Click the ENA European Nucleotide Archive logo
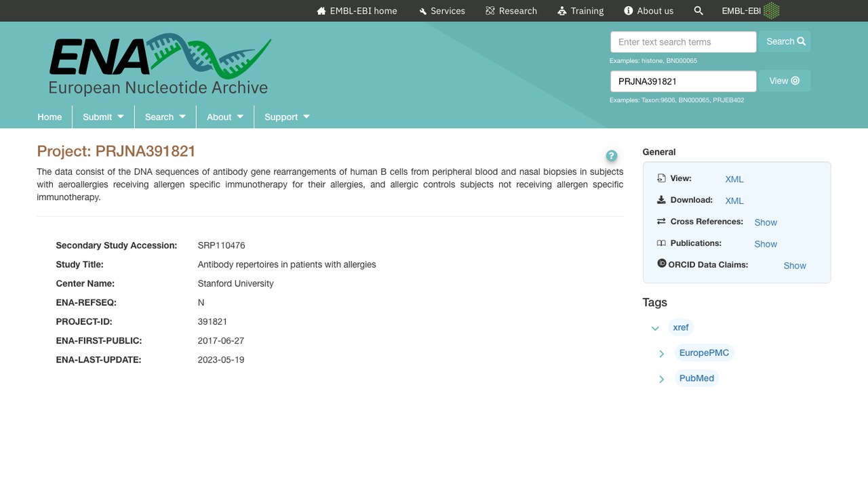The height and width of the screenshot is (488, 868). [160, 64]
